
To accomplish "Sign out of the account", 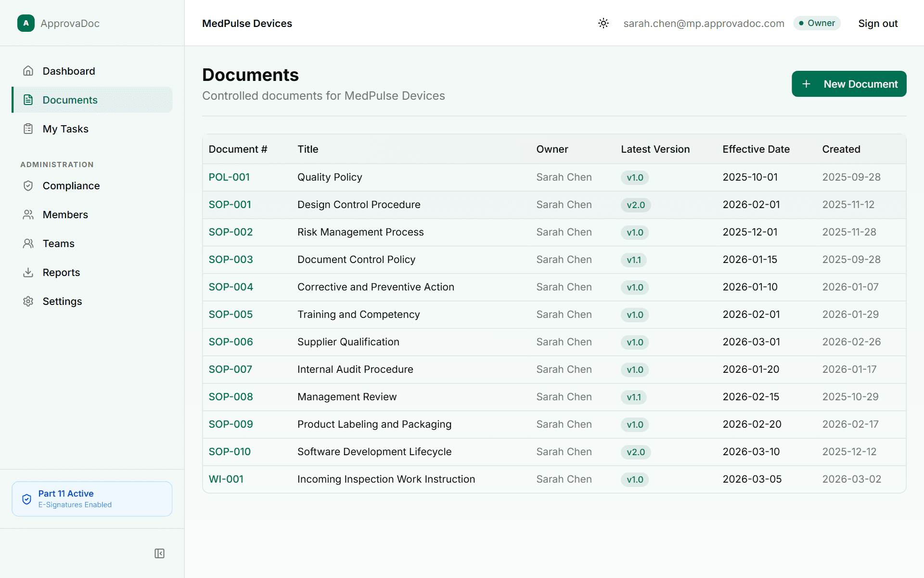I will (x=878, y=23).
